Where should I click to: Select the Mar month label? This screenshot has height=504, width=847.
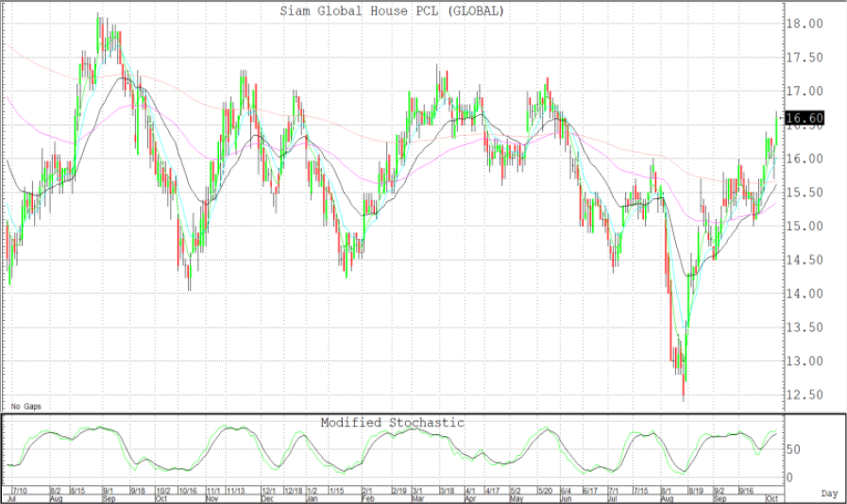point(417,498)
